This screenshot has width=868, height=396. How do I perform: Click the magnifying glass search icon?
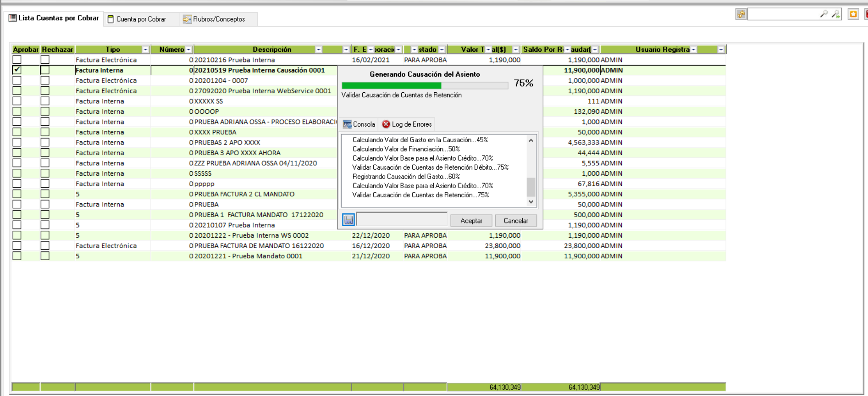pyautogui.click(x=824, y=14)
